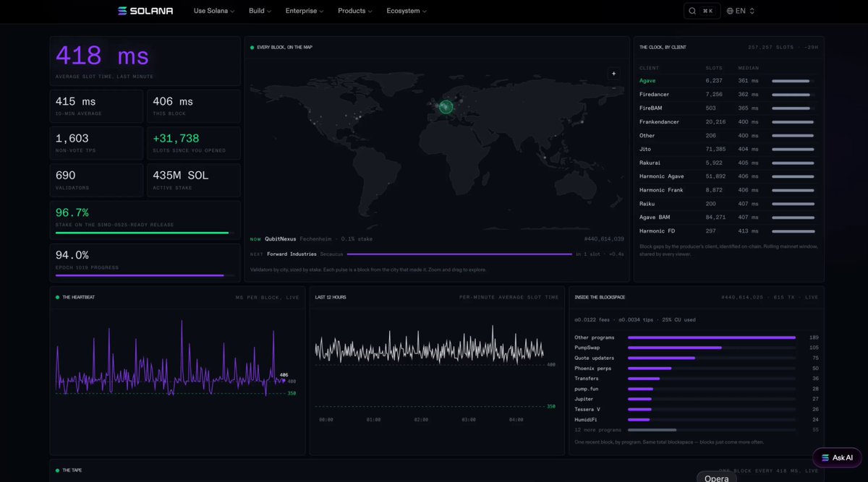This screenshot has width=868, height=482.
Task: Zoom in on the map with plus button
Action: [613, 73]
